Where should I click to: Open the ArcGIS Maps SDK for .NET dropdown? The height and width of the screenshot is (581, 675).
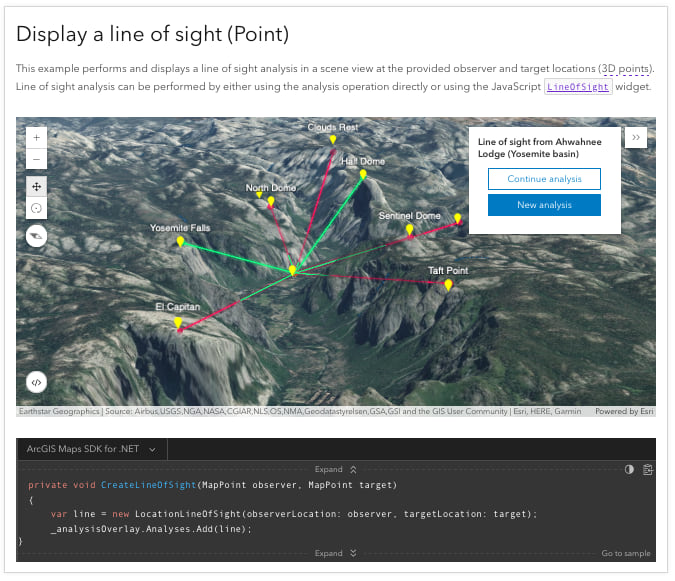coord(91,449)
